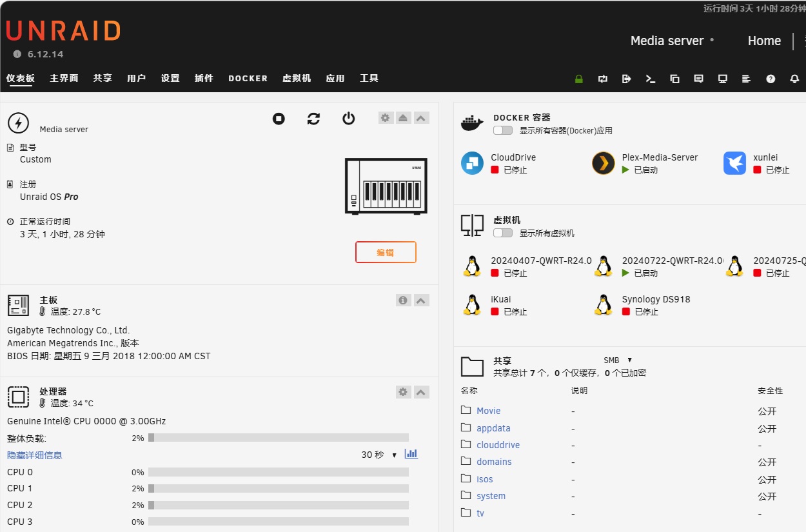This screenshot has width=806, height=532.
Task: Open the appdata share link
Action: point(493,428)
